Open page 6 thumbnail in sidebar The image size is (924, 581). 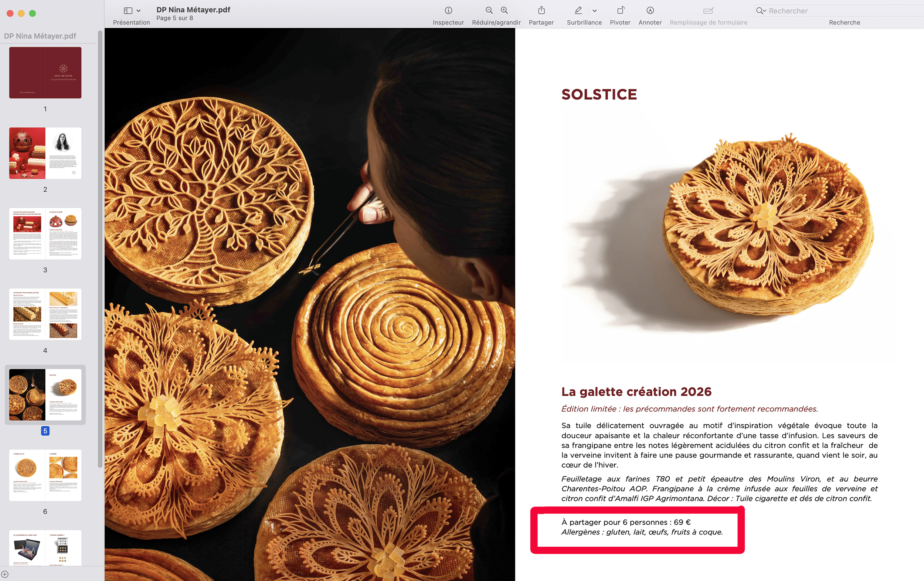point(45,475)
